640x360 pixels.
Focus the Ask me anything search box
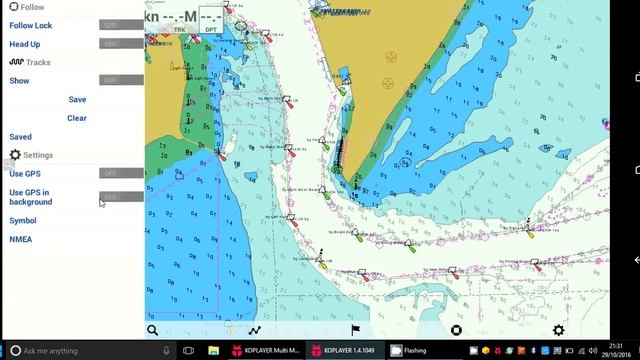91,351
